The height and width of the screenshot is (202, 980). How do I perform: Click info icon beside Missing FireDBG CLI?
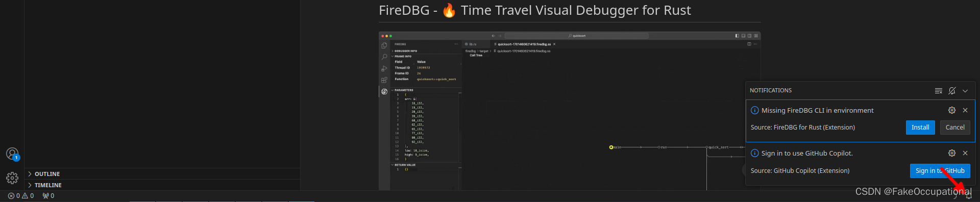[x=755, y=110]
